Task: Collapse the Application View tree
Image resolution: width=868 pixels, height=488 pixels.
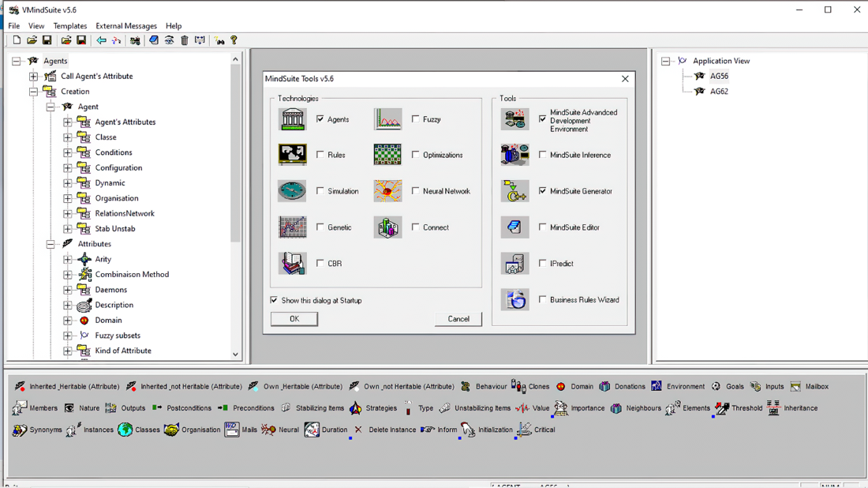Action: click(x=665, y=61)
